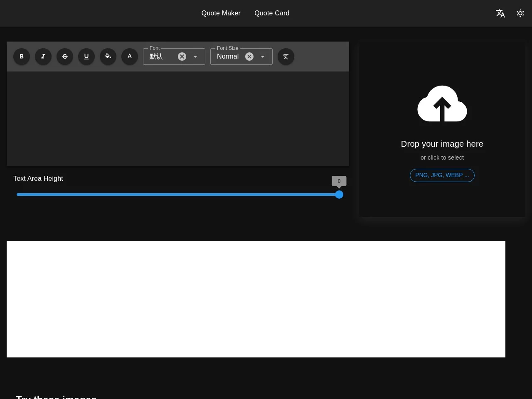The width and height of the screenshot is (532, 399).
Task: Click the PNG, JPG, WEBP chip button
Action: [442, 175]
